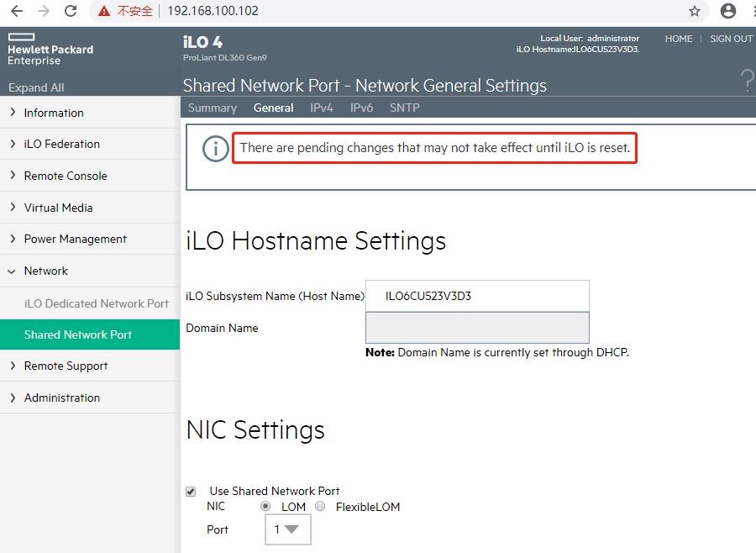
Task: Click the iLO Subsystem Name input field
Action: 476,296
